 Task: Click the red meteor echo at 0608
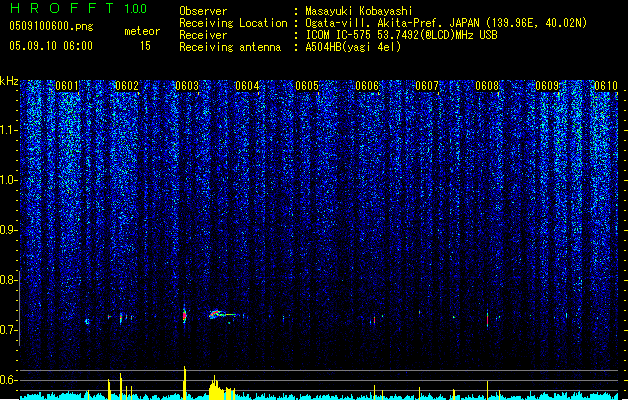pos(488,319)
